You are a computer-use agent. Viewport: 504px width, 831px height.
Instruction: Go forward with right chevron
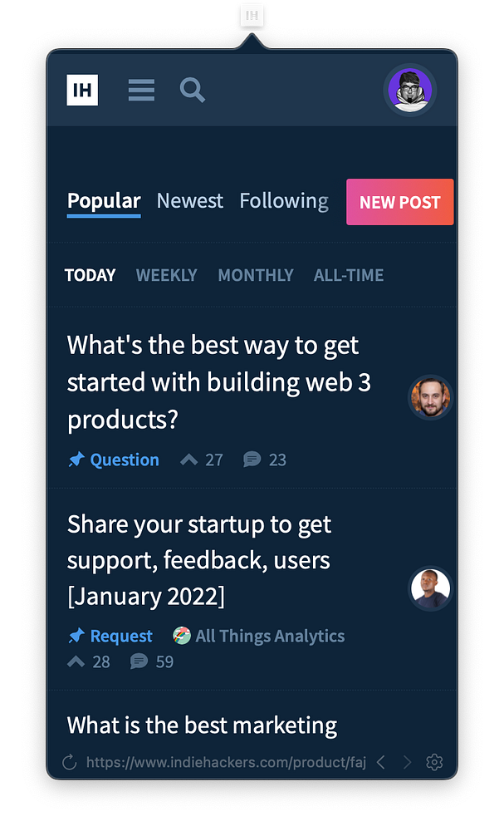[407, 762]
